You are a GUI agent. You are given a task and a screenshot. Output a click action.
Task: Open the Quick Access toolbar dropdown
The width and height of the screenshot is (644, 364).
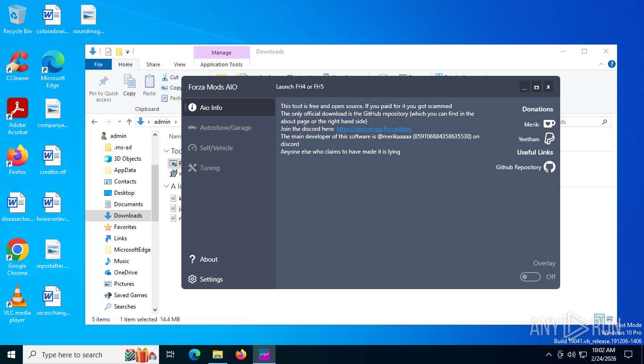pos(128,52)
